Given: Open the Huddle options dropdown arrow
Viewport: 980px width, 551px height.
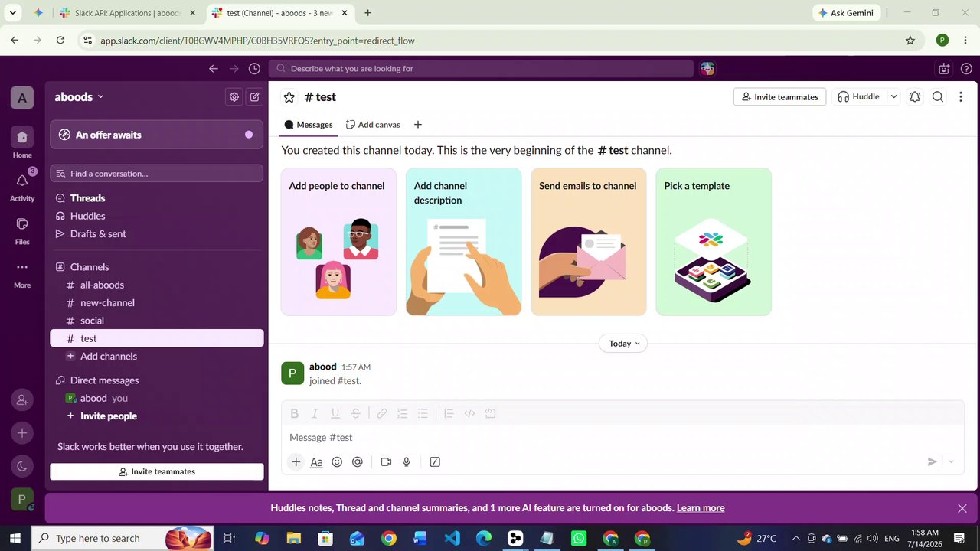Looking at the screenshot, I should (x=893, y=97).
